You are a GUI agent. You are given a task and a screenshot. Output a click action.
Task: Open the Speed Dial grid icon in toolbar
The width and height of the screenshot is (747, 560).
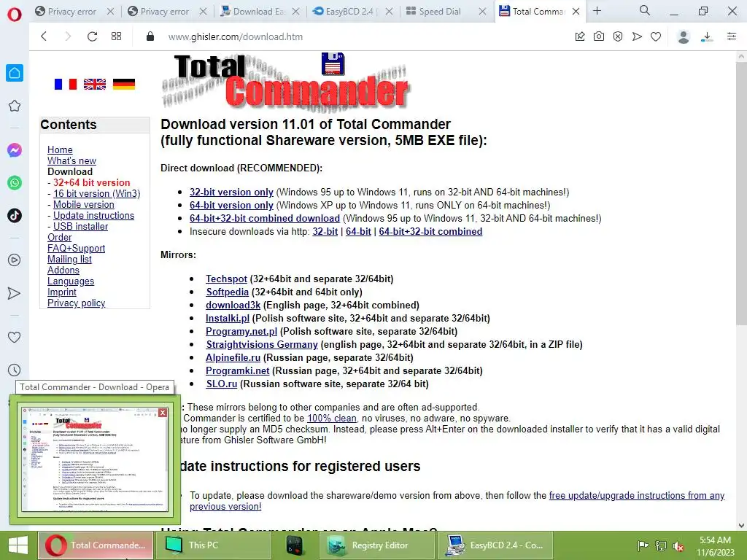pyautogui.click(x=116, y=36)
